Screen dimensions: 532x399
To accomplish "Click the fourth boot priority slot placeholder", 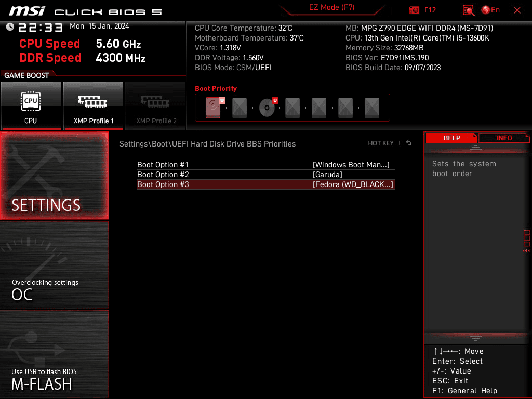I will coord(292,108).
